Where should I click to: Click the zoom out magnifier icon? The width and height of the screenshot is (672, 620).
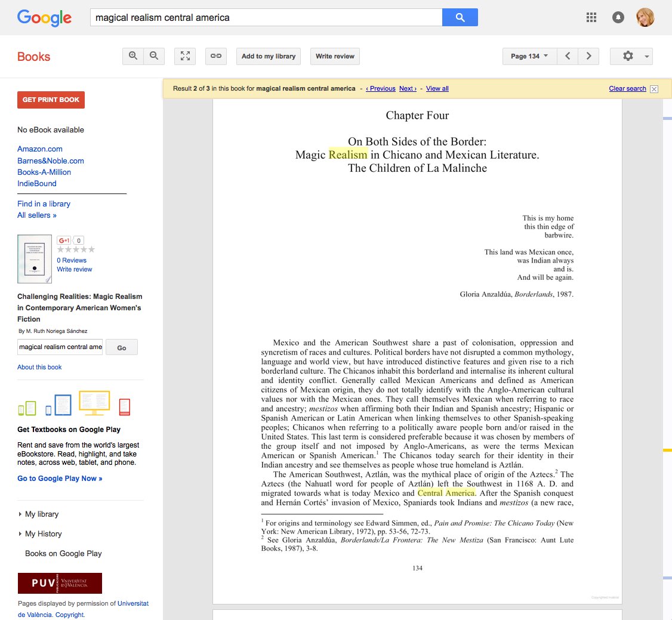[154, 56]
